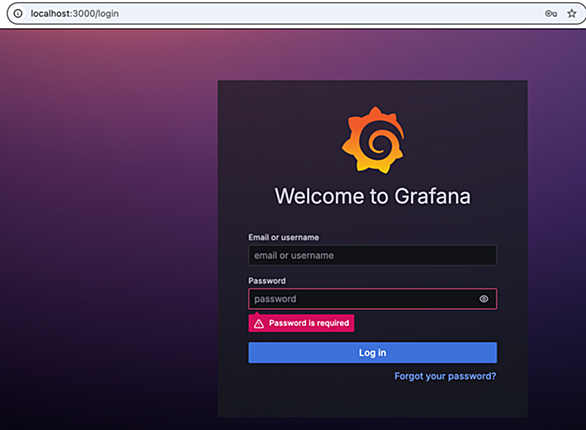
Task: Click the Welcome to Grafana heading
Action: [373, 196]
